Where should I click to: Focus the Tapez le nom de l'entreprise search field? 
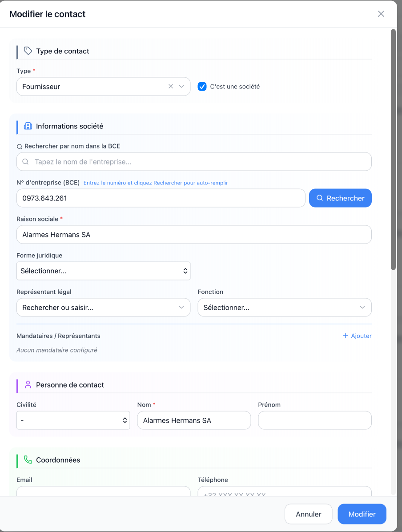194,161
